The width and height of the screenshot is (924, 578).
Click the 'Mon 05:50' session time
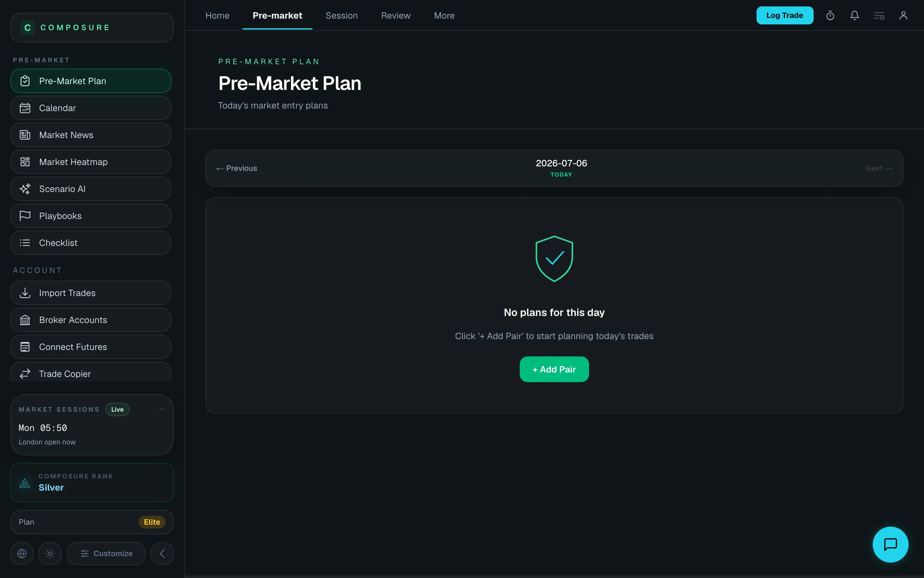(x=43, y=428)
